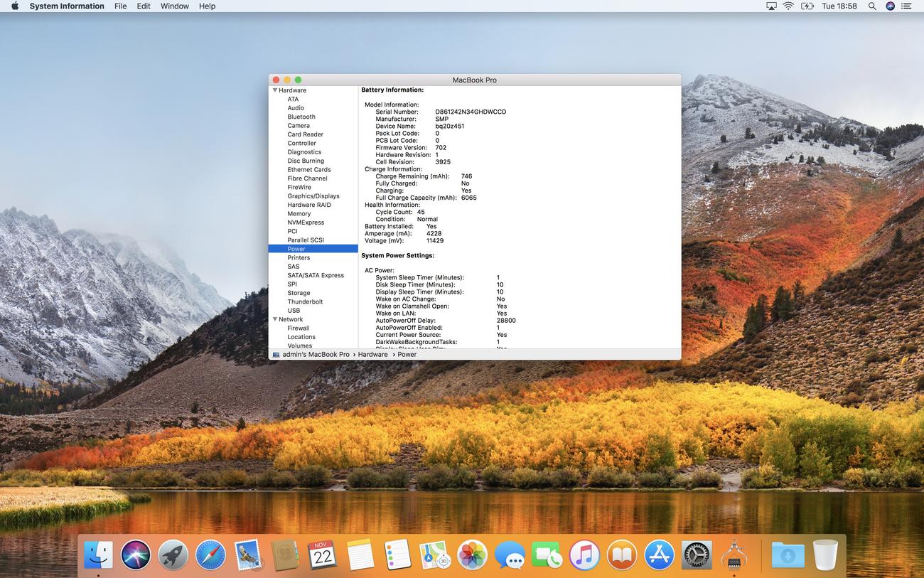Open Maps app in the dock

point(434,555)
